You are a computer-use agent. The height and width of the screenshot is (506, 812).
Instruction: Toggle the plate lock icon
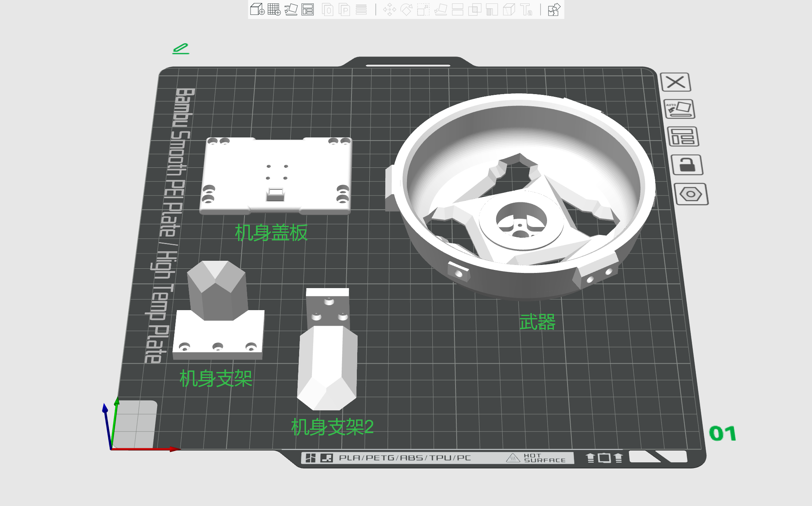coord(687,165)
